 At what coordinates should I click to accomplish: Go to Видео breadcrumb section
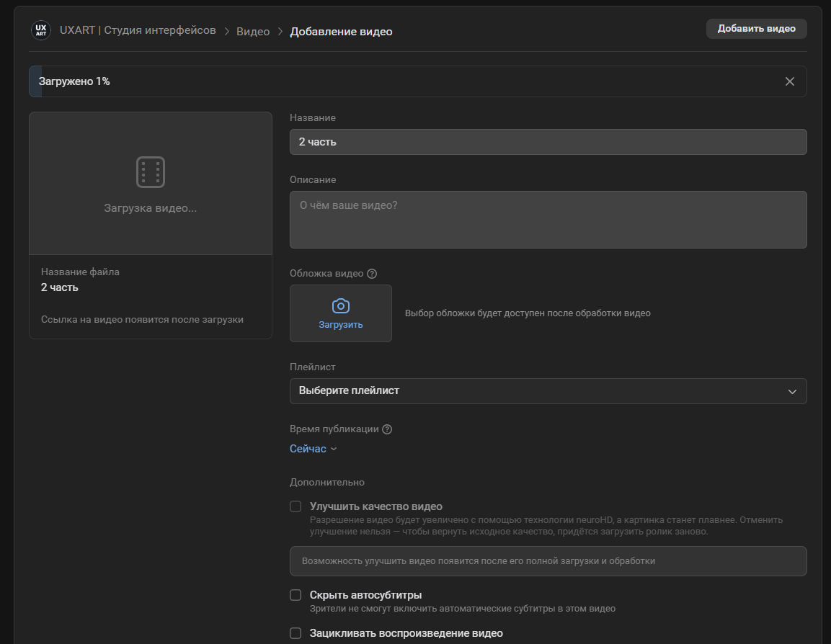[253, 32]
